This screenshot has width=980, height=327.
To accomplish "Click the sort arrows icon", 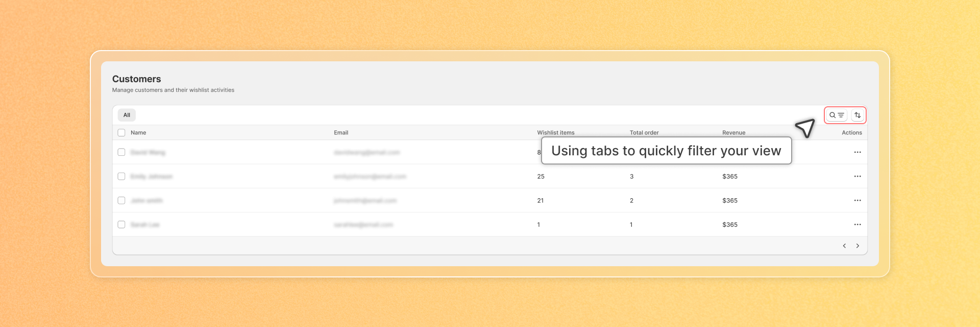I will pos(857,115).
